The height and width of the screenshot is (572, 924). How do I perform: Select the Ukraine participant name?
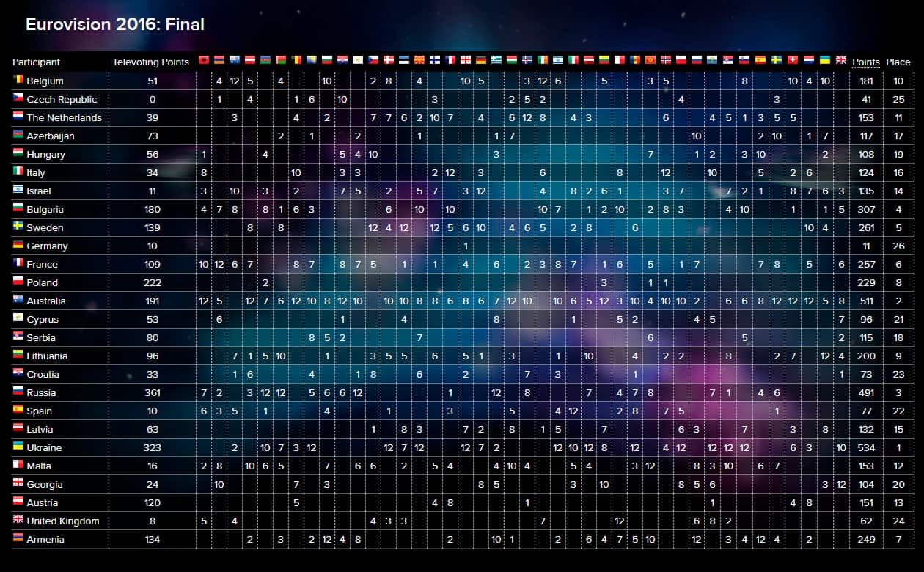point(49,447)
